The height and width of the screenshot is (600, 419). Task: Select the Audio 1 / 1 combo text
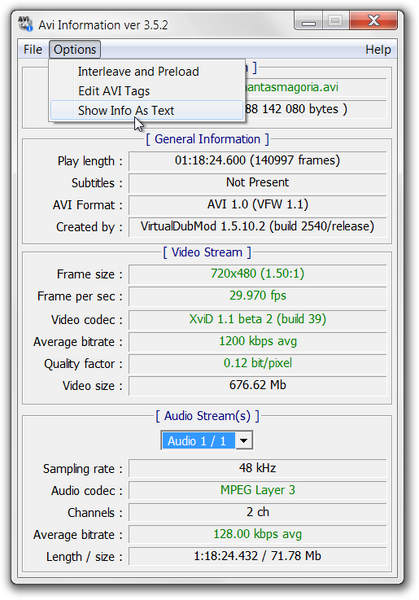click(197, 441)
